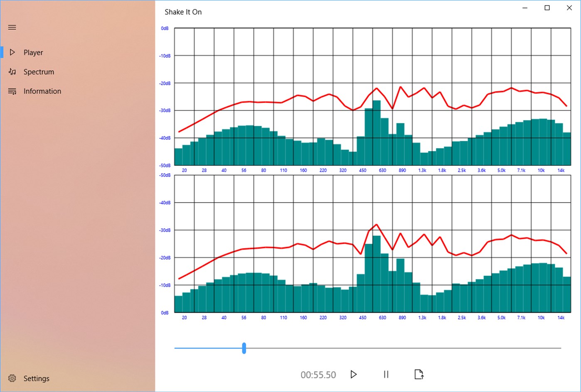Click the Information playlist icon in the sidebar
Viewport: 581px width, 392px height.
pos(12,91)
